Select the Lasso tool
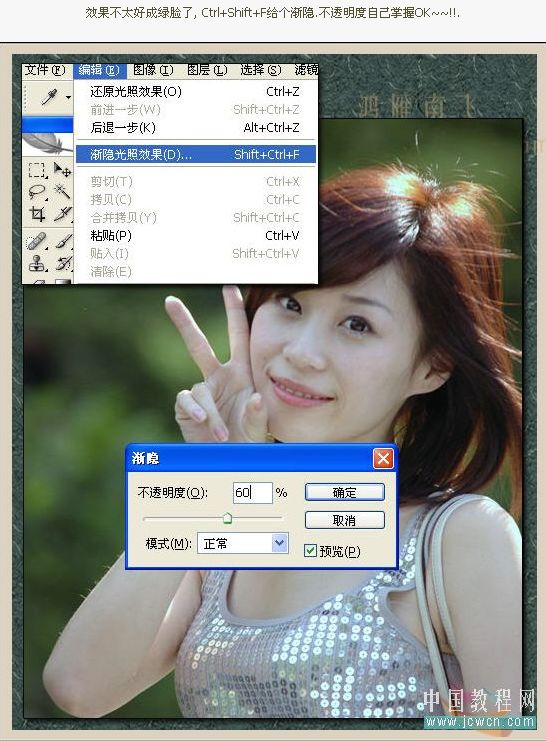Viewport: 546px width, 741px height. [37, 191]
